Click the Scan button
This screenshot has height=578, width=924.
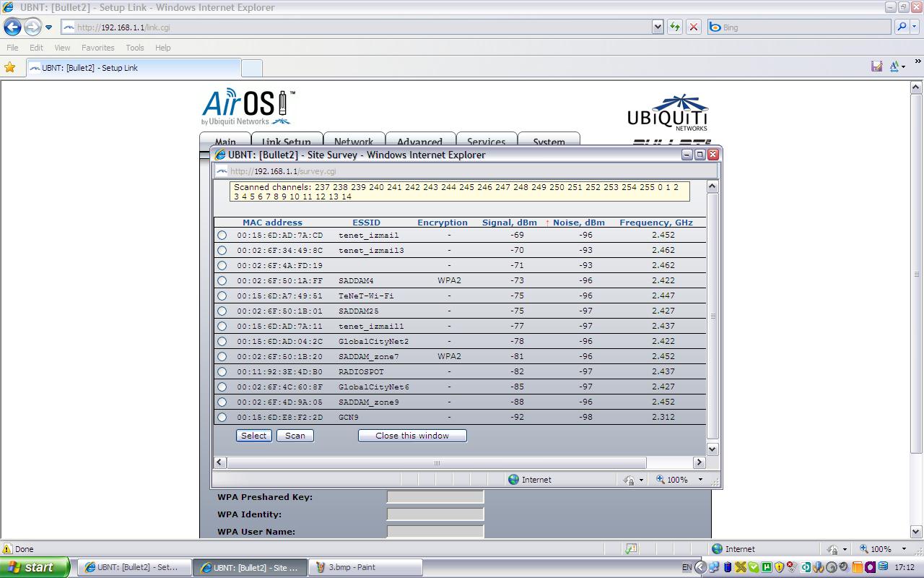[x=295, y=436]
